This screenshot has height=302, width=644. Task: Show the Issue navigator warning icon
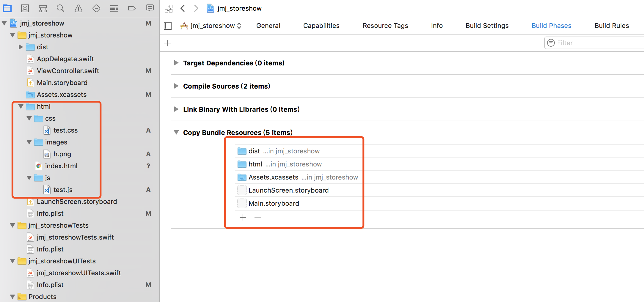pos(78,8)
